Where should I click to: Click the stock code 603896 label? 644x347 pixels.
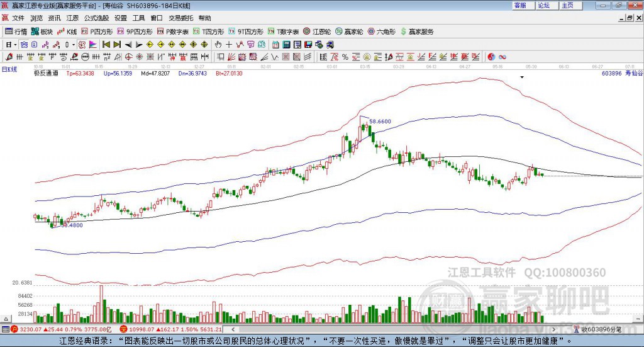click(612, 73)
